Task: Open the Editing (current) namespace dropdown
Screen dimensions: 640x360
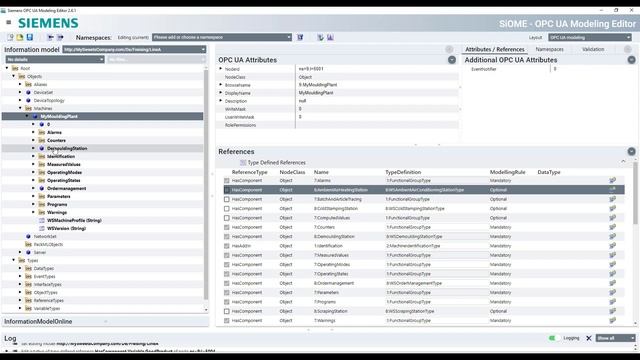Action: click(222, 37)
